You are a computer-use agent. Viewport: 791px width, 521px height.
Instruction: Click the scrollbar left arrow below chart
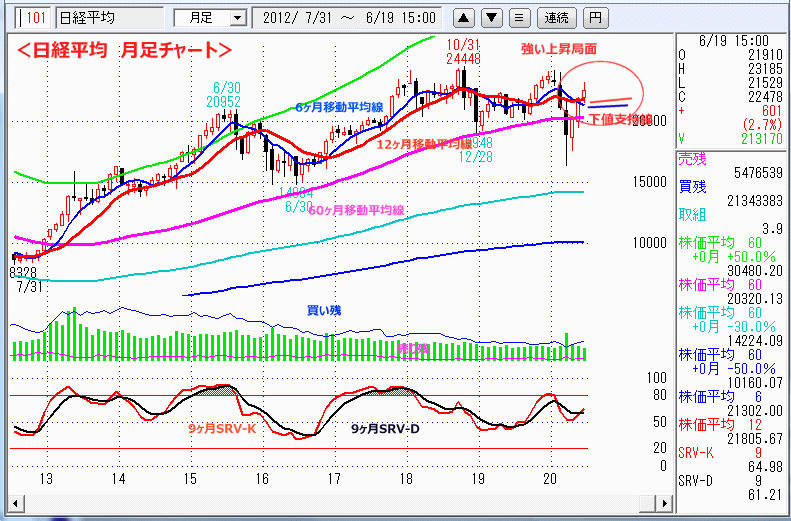coord(13,501)
